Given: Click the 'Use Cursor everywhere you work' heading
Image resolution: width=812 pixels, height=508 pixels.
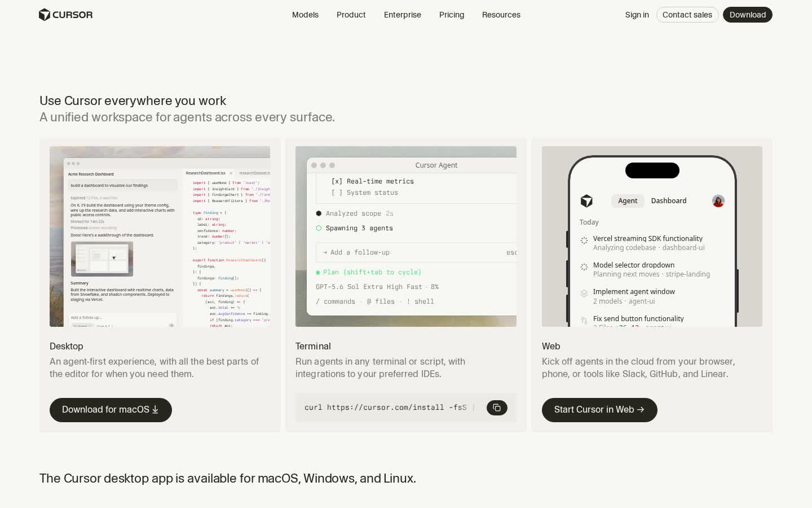Looking at the screenshot, I should (x=133, y=101).
